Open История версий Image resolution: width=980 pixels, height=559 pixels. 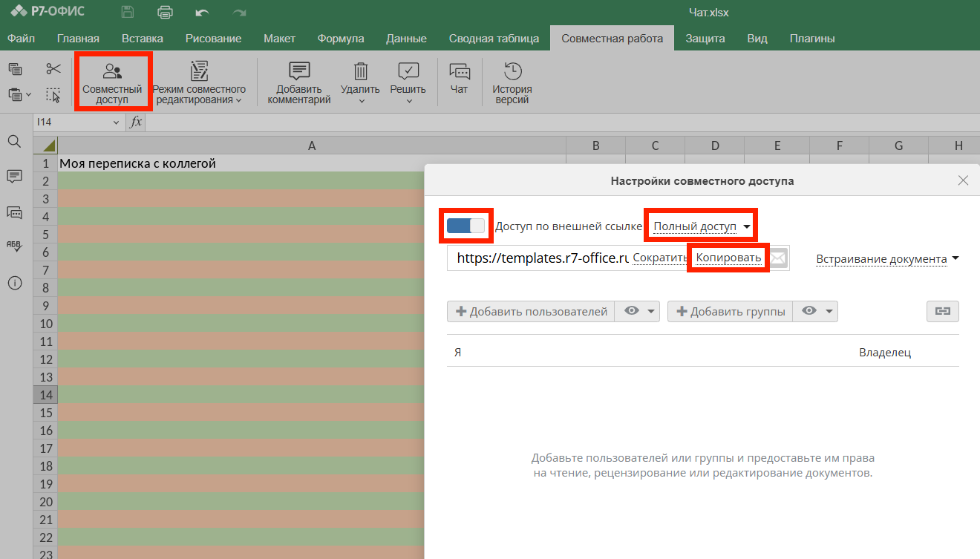click(x=512, y=82)
